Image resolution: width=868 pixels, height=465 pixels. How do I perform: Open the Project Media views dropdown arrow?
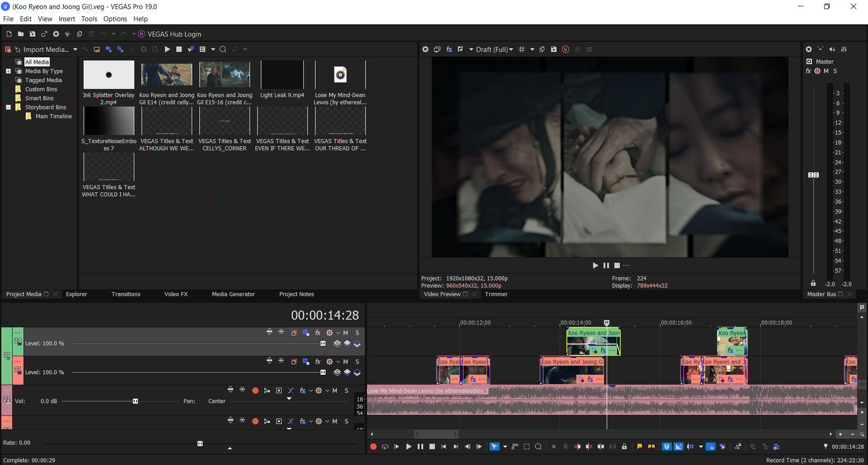(213, 49)
